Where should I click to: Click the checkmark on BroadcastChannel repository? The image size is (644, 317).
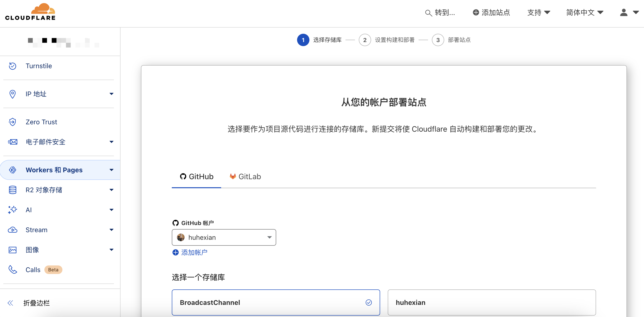[x=369, y=303]
